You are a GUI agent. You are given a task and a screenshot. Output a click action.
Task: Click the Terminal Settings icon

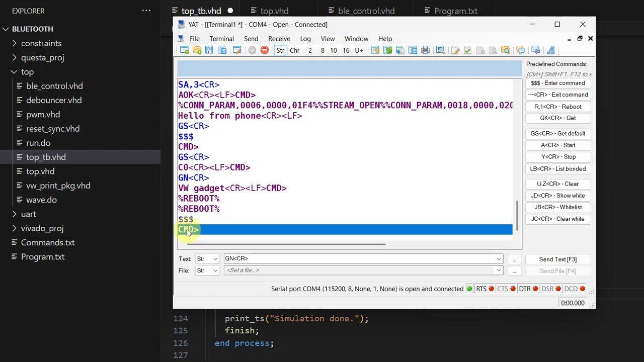click(237, 50)
